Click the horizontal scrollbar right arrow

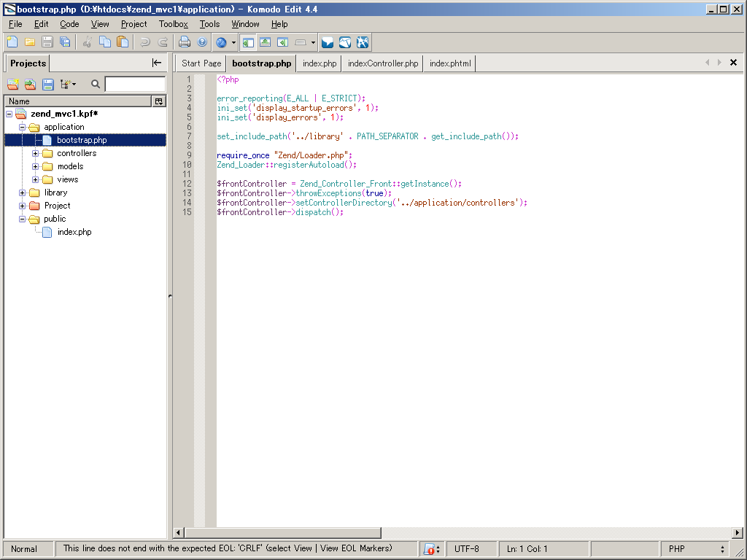point(738,532)
